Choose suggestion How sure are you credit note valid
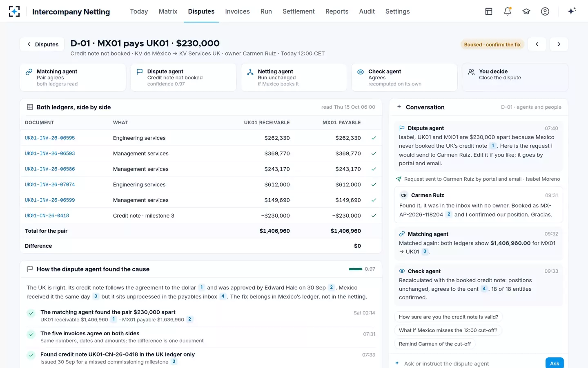Screen dimensions: 588x368 (x=448, y=317)
